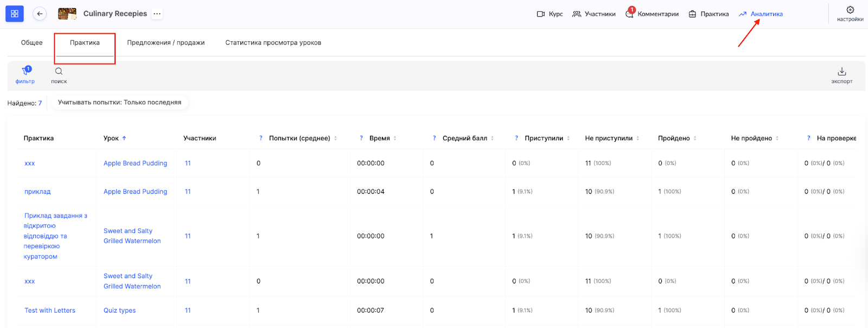Open Статистика просмотра уроков tab
The width and height of the screenshot is (868, 328).
[x=273, y=42]
